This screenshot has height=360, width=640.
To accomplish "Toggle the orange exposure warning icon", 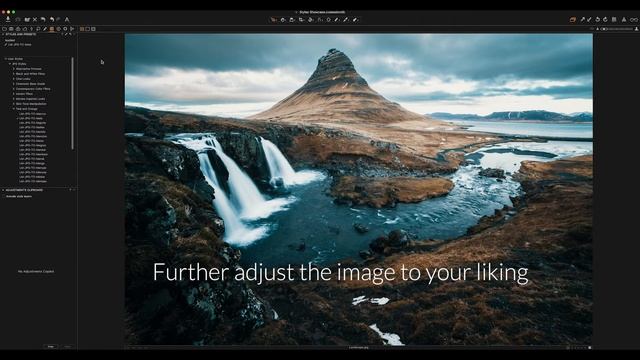I will [x=573, y=20].
